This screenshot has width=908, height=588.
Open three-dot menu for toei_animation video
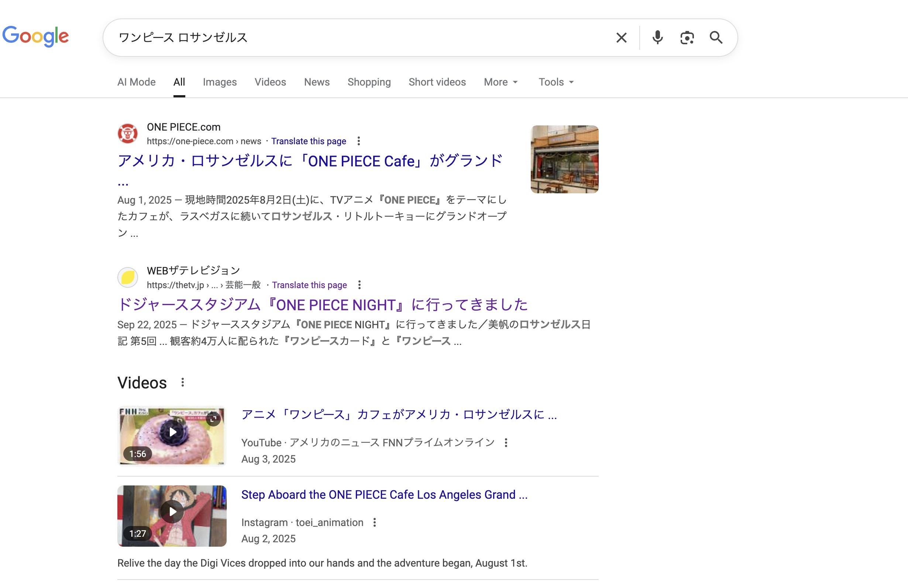pyautogui.click(x=375, y=522)
